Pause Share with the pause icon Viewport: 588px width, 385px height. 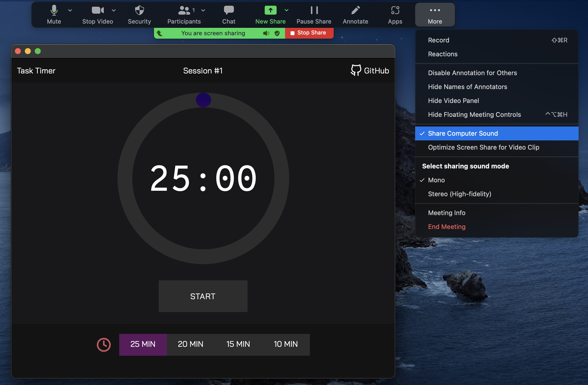[x=314, y=15]
